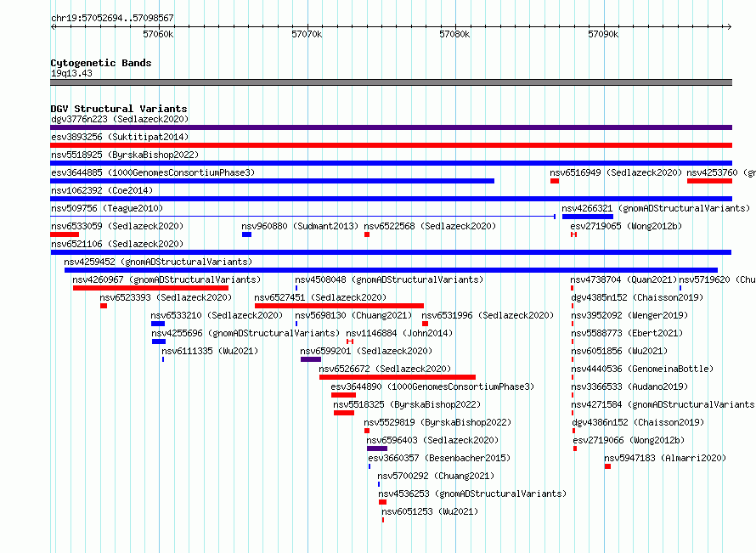Click the blue nsv4259452 variant bar
The height and width of the screenshot is (553, 756).
[x=391, y=270]
